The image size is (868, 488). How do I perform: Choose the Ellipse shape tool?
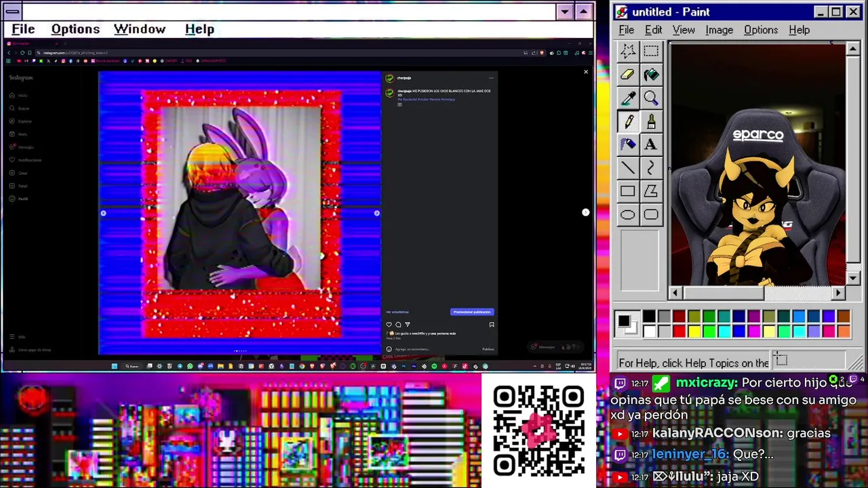click(x=628, y=215)
